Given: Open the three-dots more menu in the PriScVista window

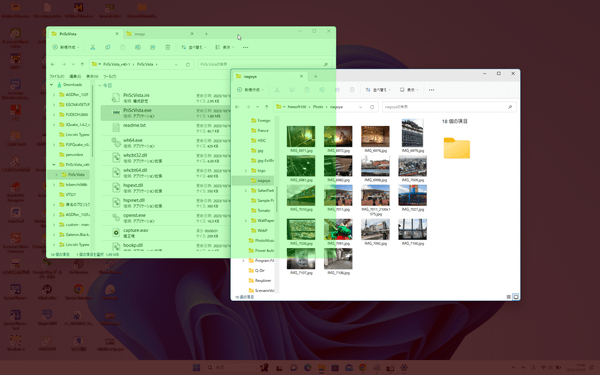Looking at the screenshot, I should 245,47.
